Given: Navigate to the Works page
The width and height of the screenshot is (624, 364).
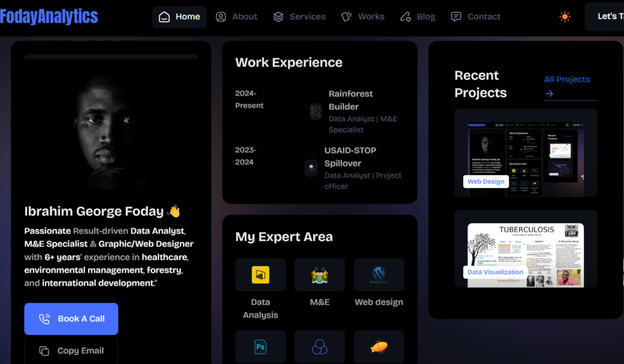Looking at the screenshot, I should click(x=363, y=16).
